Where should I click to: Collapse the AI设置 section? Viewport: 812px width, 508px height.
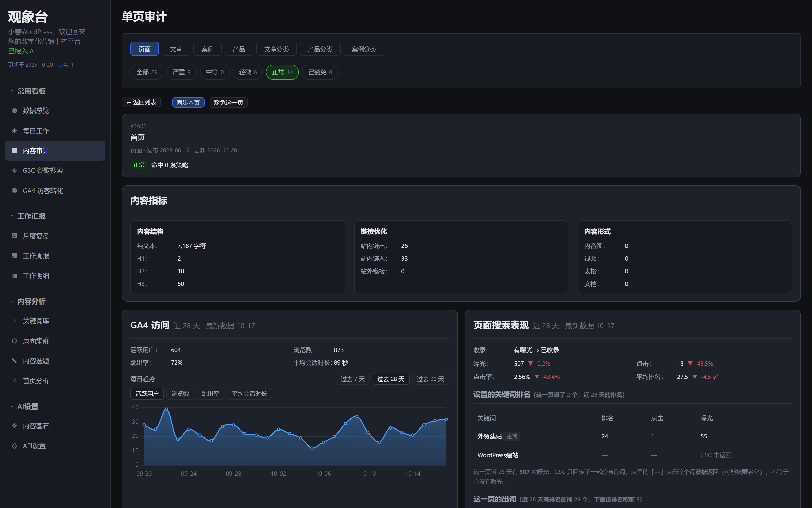coord(25,407)
